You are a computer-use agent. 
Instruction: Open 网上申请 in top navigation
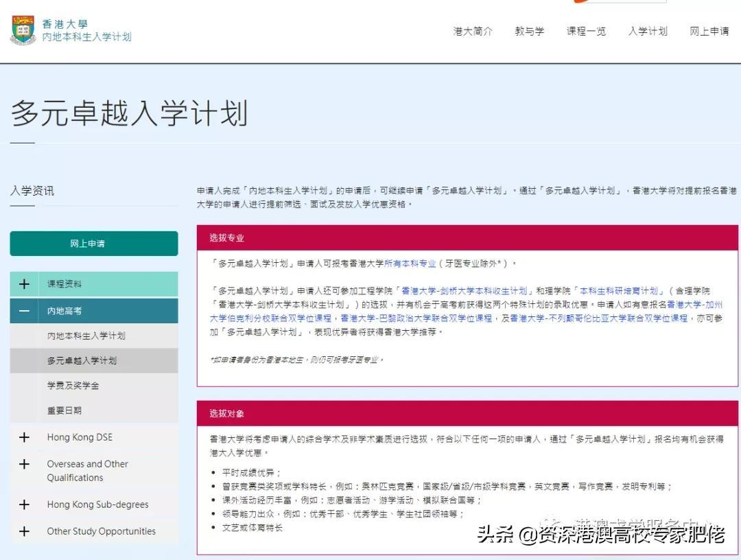(709, 31)
